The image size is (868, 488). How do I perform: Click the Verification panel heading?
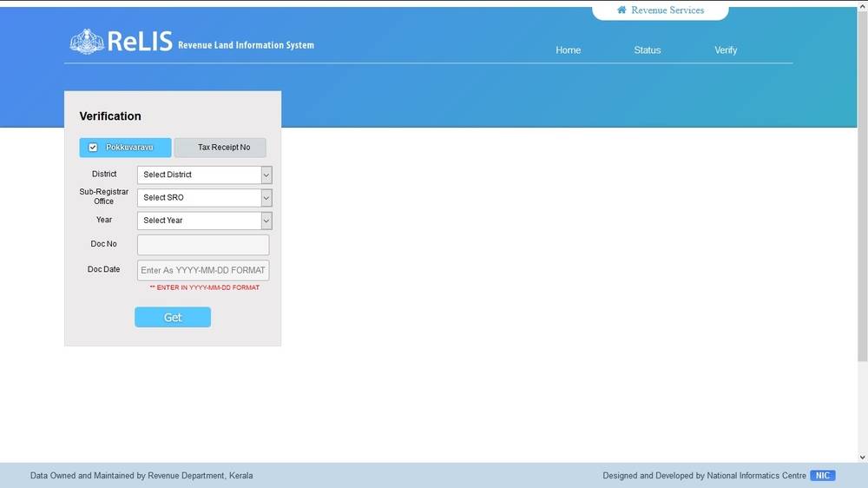point(110,116)
